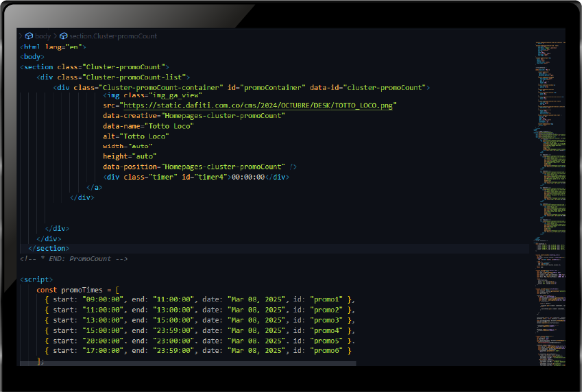The image size is (582, 392).
Task: Click the END: PromoCount comment line
Action: tap(74, 259)
